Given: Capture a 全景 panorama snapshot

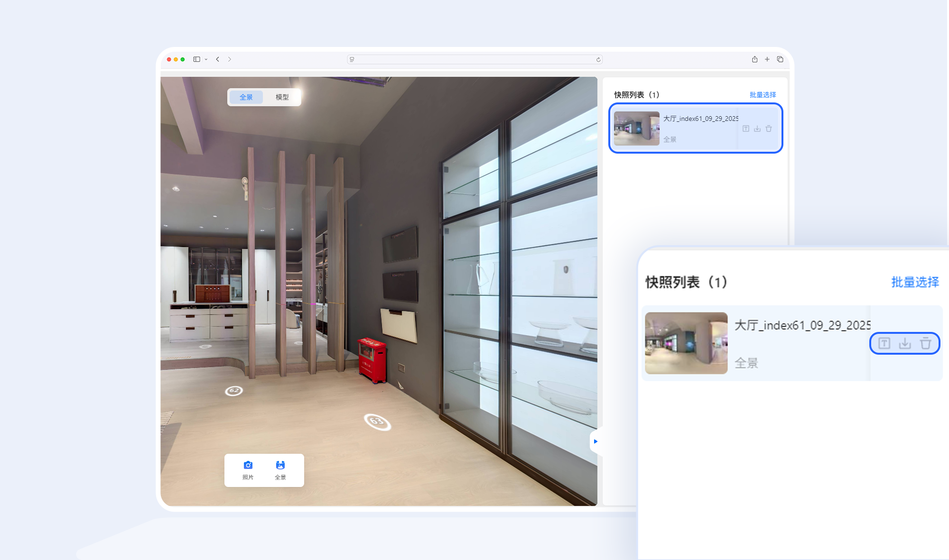Looking at the screenshot, I should [280, 470].
